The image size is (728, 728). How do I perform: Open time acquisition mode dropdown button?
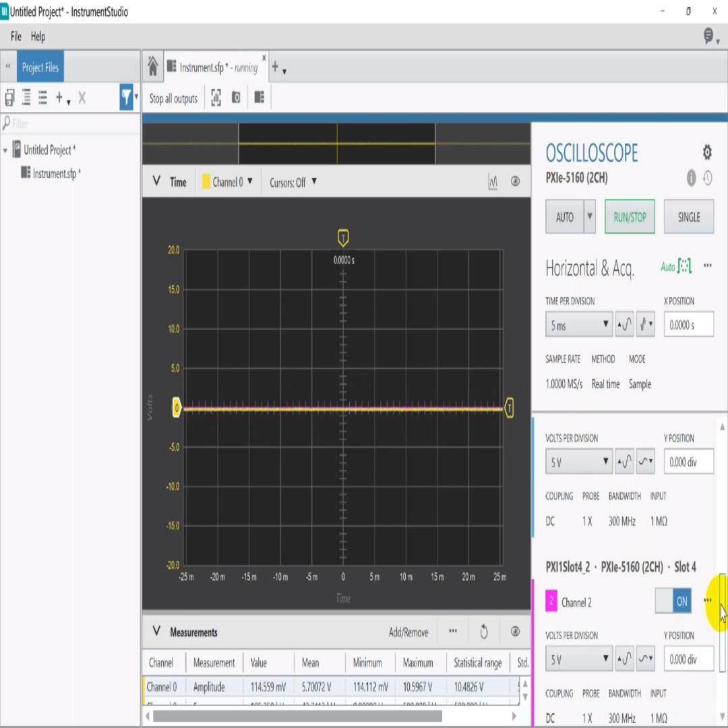point(645,324)
